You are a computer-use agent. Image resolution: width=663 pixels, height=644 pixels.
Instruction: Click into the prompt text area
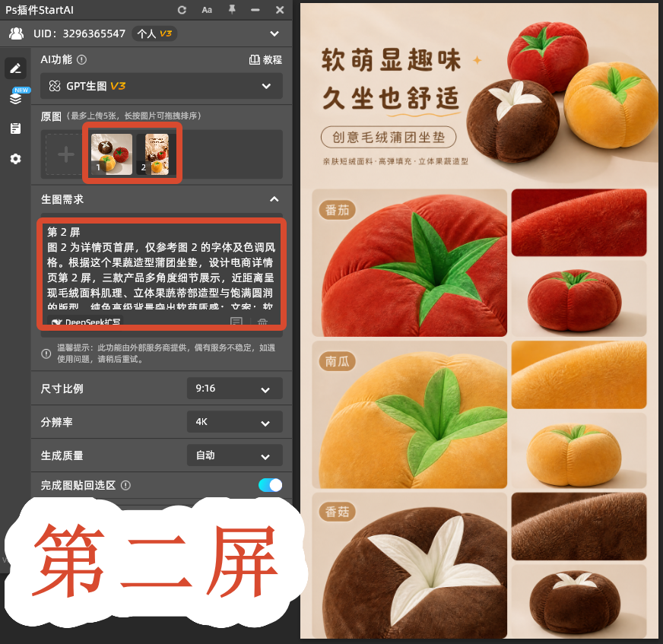pyautogui.click(x=161, y=269)
